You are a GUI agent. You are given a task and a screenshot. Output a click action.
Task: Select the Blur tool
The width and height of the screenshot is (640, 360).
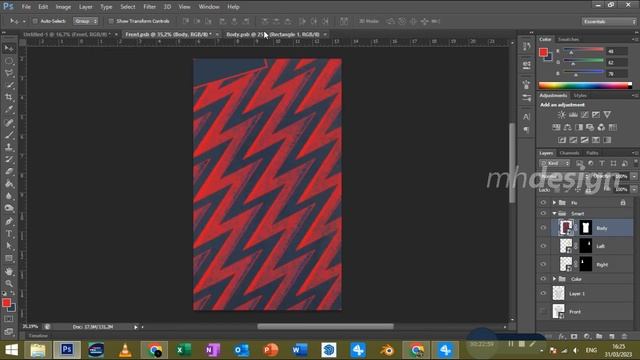point(9,196)
